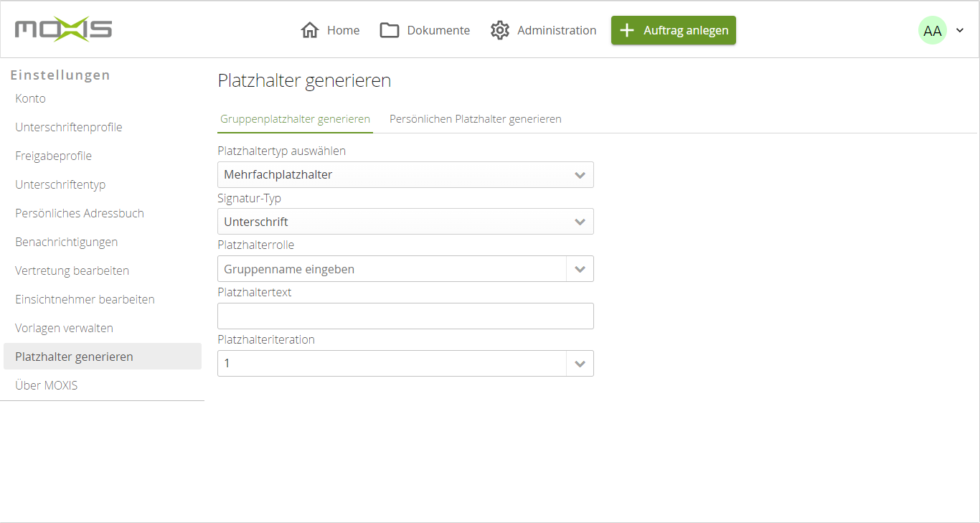Stay on Gruppenplatzhalter generieren tab
The image size is (980, 523).
pos(295,118)
